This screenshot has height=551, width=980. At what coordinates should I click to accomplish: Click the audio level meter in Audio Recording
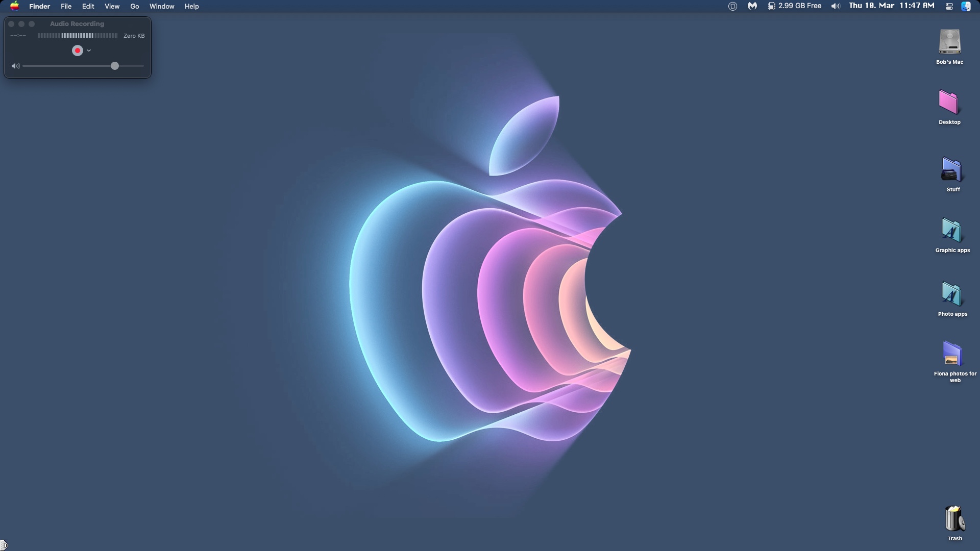[x=78, y=36]
